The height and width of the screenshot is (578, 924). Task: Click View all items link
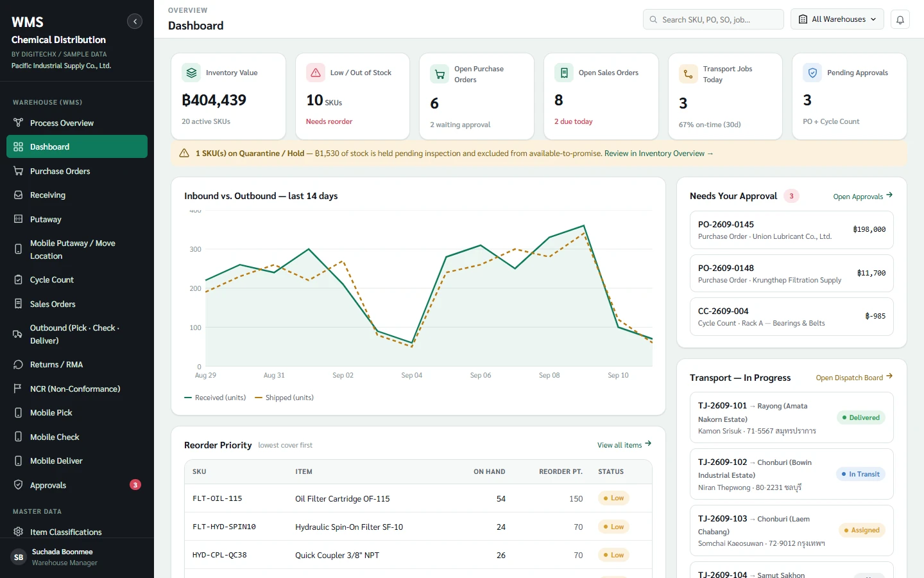point(624,444)
